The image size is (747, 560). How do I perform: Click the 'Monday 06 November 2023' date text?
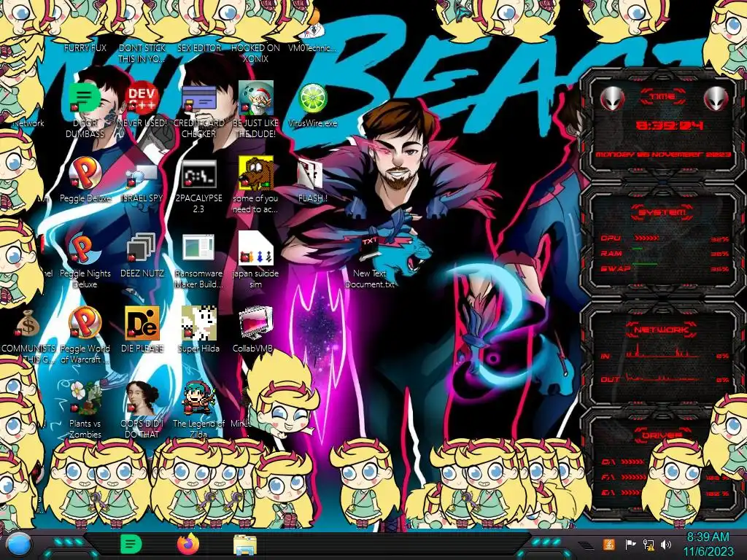click(x=663, y=155)
